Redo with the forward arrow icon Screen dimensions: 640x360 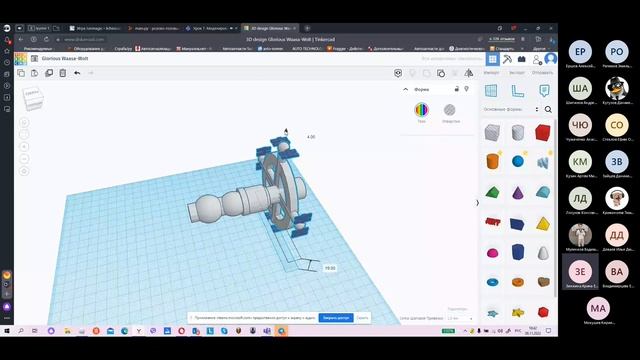pos(91,73)
